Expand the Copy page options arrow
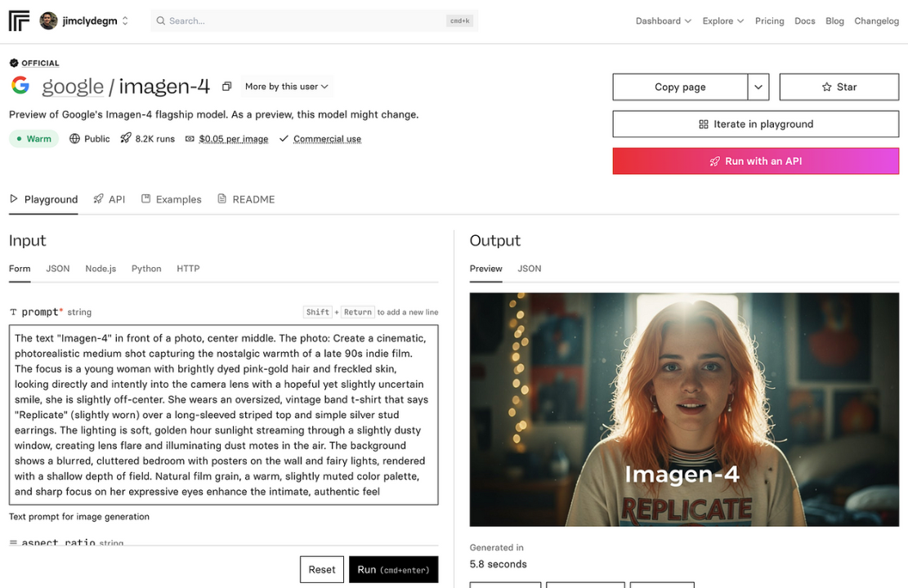This screenshot has height=588, width=908. [758, 87]
